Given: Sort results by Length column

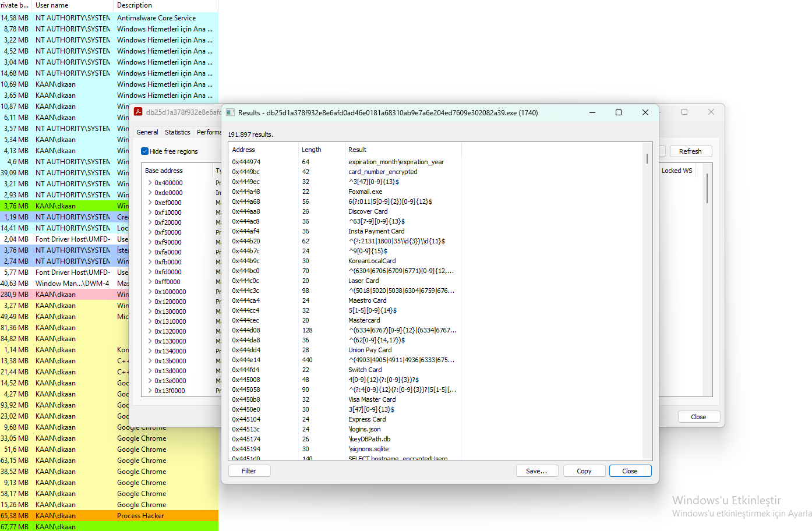Looking at the screenshot, I should coord(321,150).
